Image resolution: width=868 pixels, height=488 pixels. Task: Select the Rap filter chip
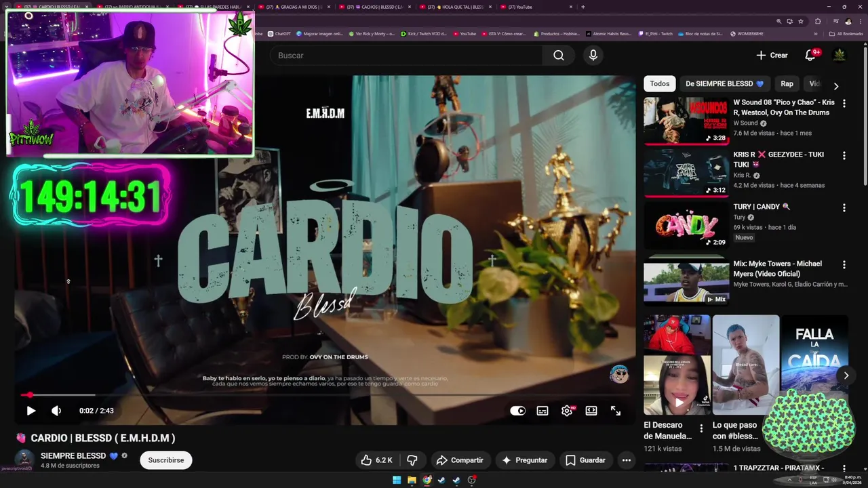click(787, 84)
